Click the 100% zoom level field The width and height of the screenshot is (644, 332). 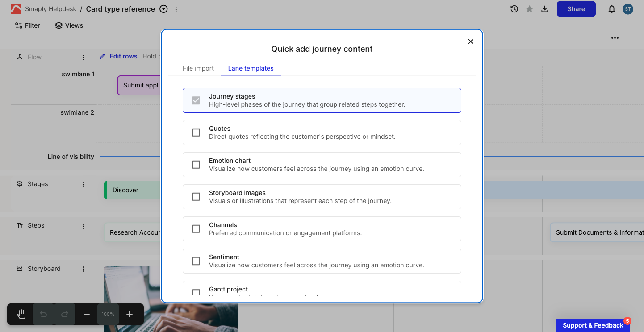tap(108, 314)
